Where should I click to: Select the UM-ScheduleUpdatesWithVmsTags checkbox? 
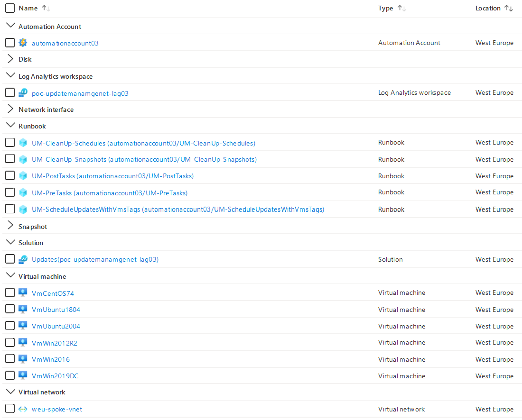point(10,209)
